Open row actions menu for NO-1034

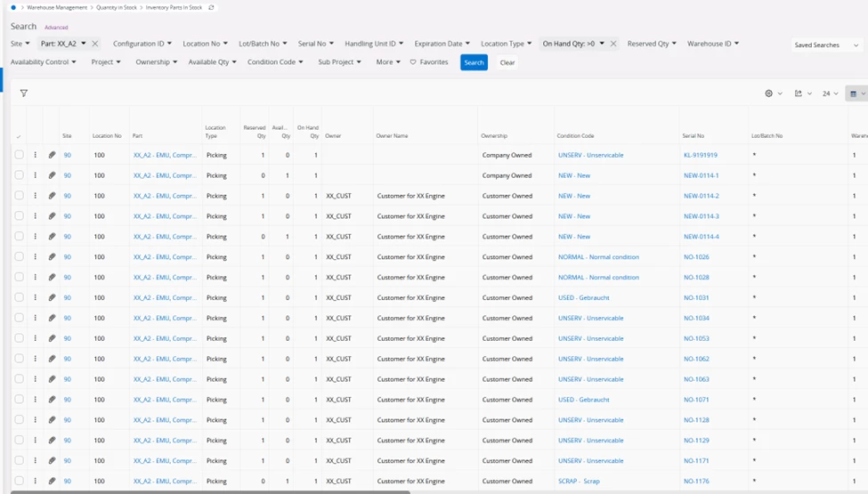point(35,318)
